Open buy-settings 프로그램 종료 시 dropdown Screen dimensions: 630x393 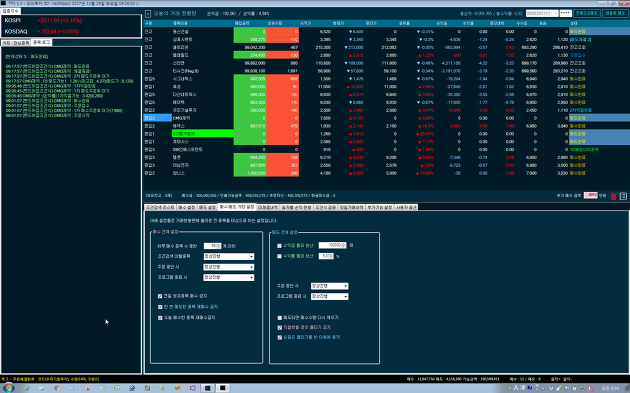tap(229, 277)
